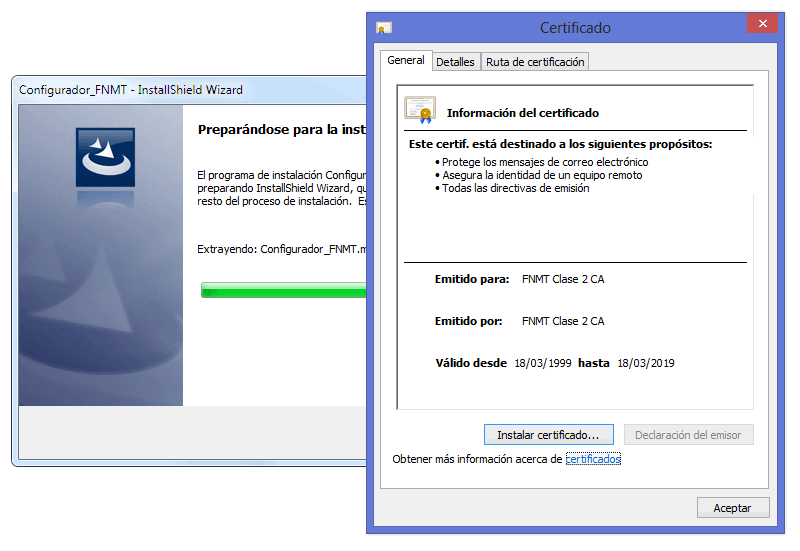Click the certificate ribbon icon beside Información del certificado
Image resolution: width=800 pixels, height=551 pixels.
pyautogui.click(x=420, y=110)
